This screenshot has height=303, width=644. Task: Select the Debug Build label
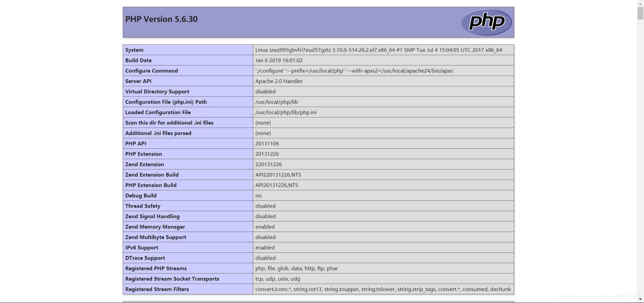141,196
